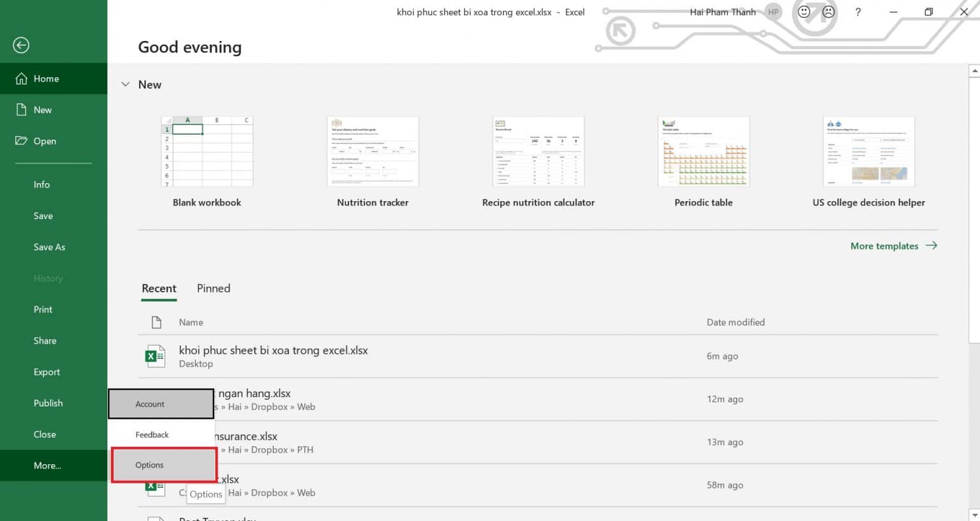The width and height of the screenshot is (980, 521).
Task: Select Save As in the sidebar
Action: 54,247
